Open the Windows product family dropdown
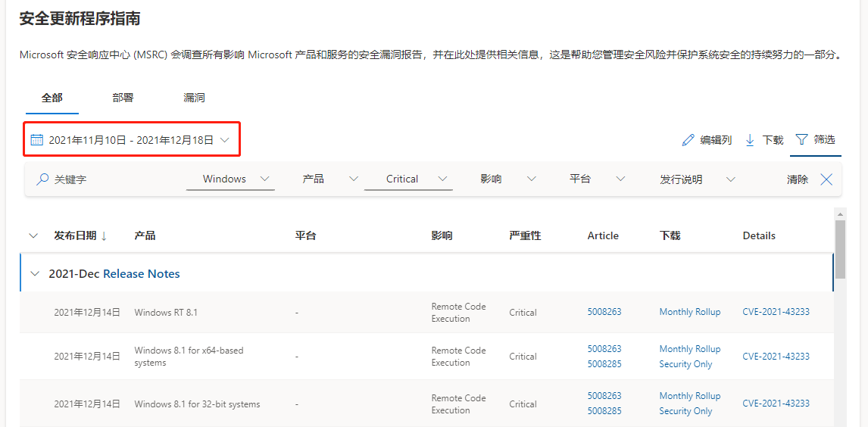868x427 pixels. coord(231,179)
